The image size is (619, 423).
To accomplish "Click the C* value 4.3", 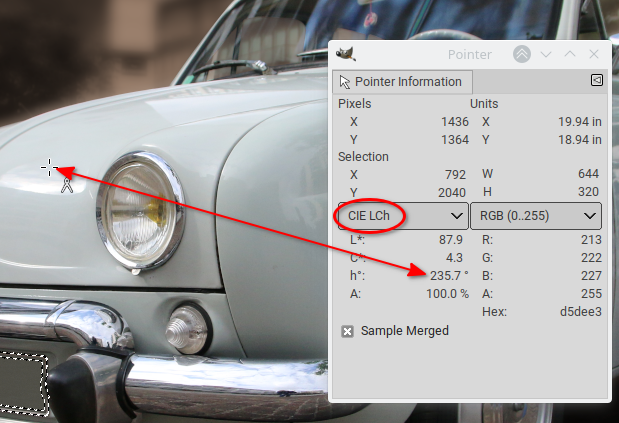I will point(454,258).
